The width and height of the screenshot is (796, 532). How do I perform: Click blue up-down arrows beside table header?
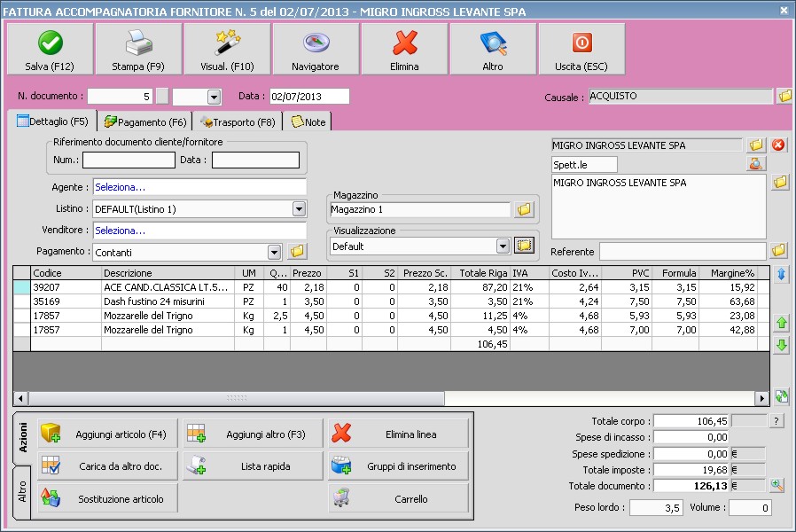(x=781, y=275)
